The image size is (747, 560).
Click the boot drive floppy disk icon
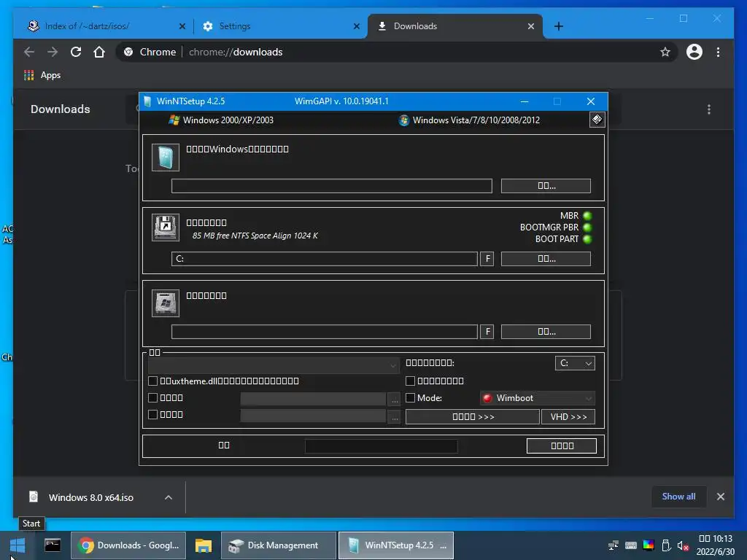[166, 227]
